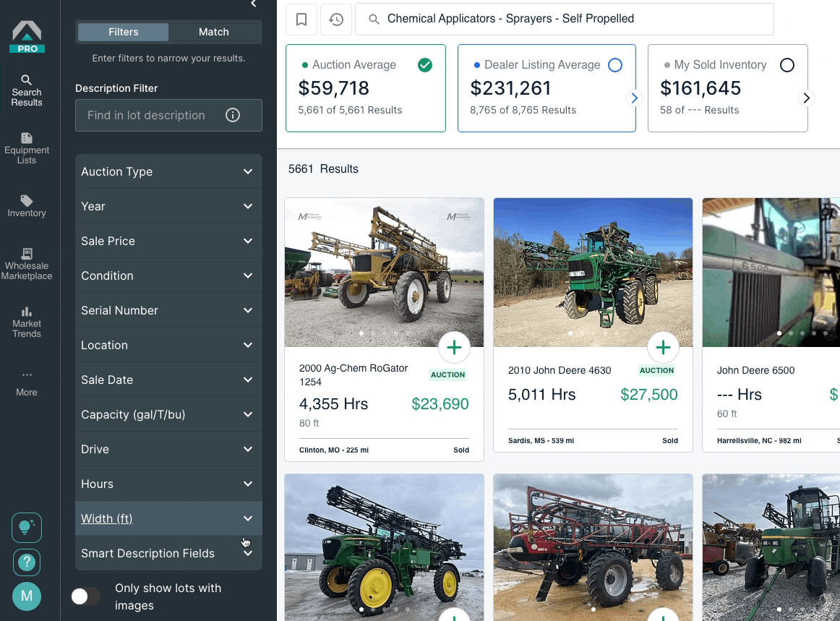
Task: Add 2000 Ag-Chem RoGator with plus icon
Action: pos(454,348)
